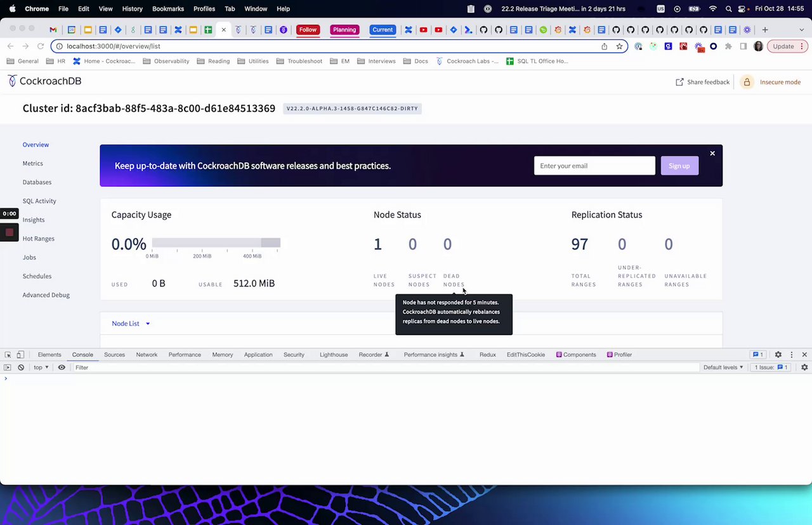Go back with the browser back arrow
Screen dimensions: 812x525
point(10,46)
